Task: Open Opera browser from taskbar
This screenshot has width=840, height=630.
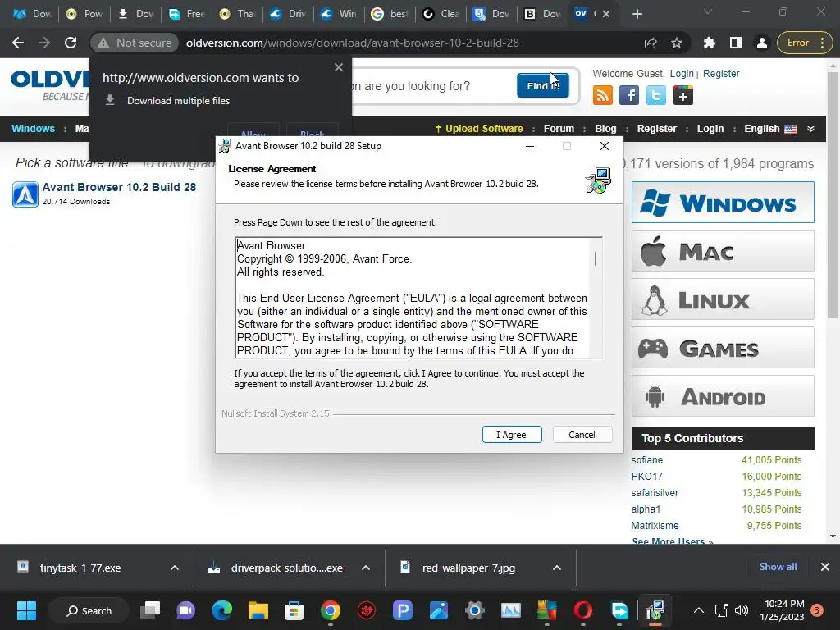Action: point(583,610)
